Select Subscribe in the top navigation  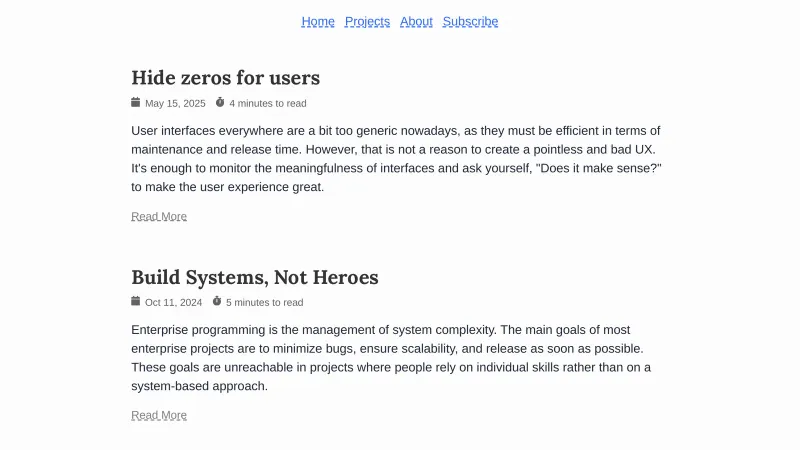[470, 22]
